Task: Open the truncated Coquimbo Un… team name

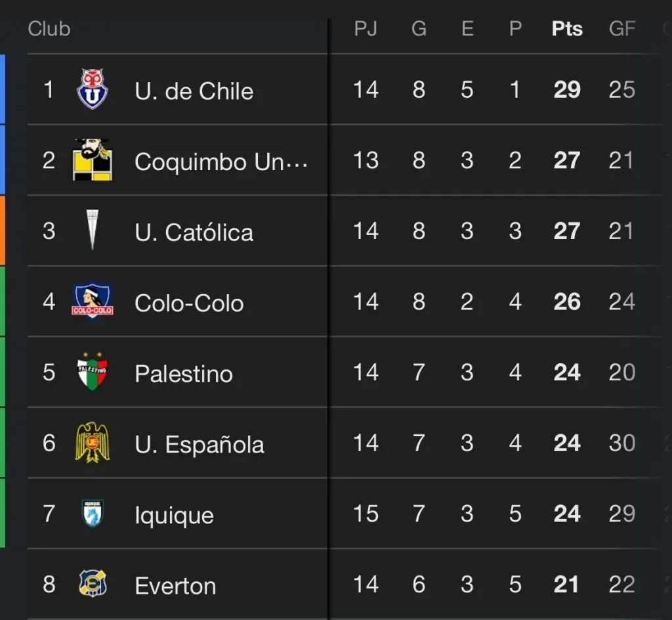Action: [221, 162]
